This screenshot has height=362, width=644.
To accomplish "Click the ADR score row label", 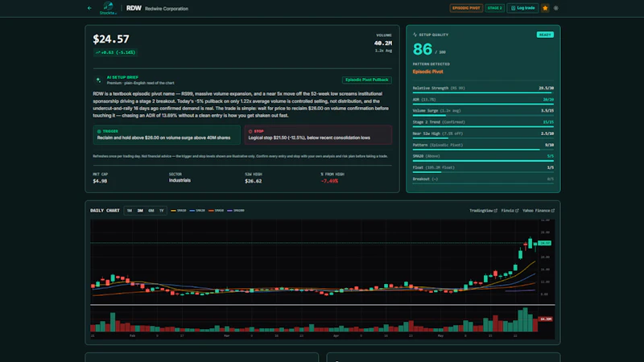I will click(x=424, y=99).
